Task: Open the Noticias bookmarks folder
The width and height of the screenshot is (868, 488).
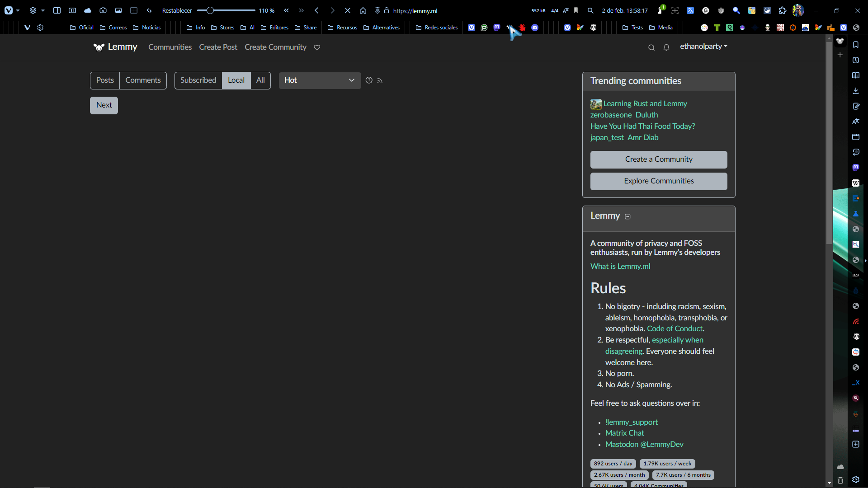Action: 147,28
